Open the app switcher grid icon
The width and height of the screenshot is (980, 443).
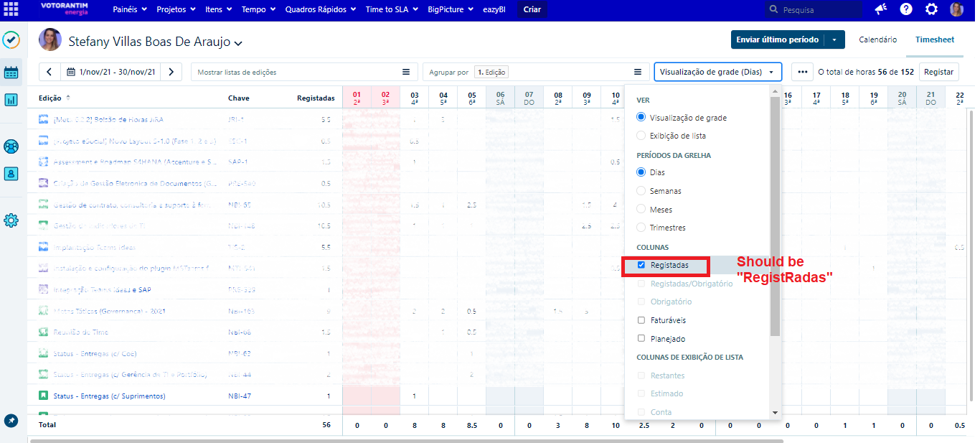point(11,9)
